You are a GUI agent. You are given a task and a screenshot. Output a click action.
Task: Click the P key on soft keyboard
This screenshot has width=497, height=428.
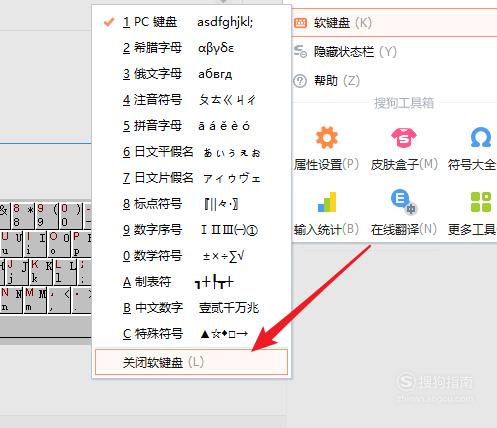coord(82,244)
